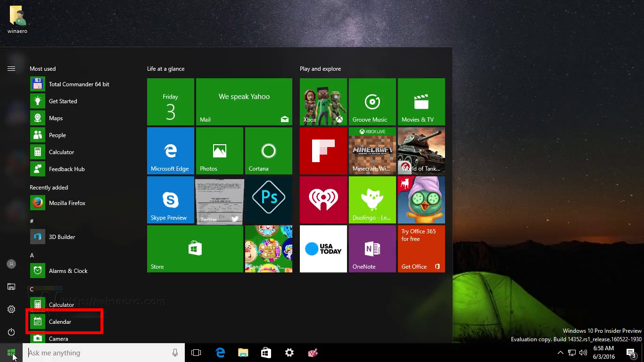The image size is (644, 362).
Task: Launch the Photos app tile
Action: [x=219, y=150]
